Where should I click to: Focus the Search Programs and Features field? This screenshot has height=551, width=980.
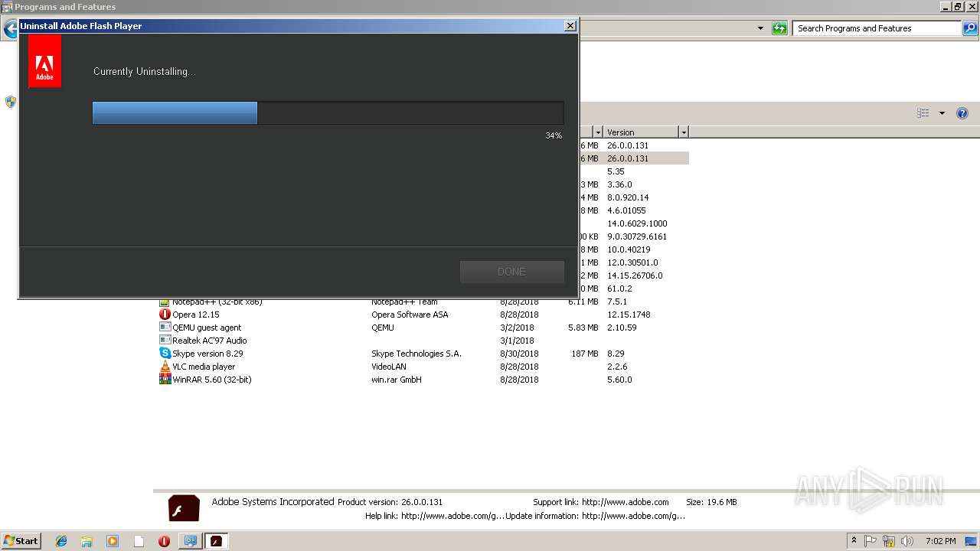[x=877, y=28]
